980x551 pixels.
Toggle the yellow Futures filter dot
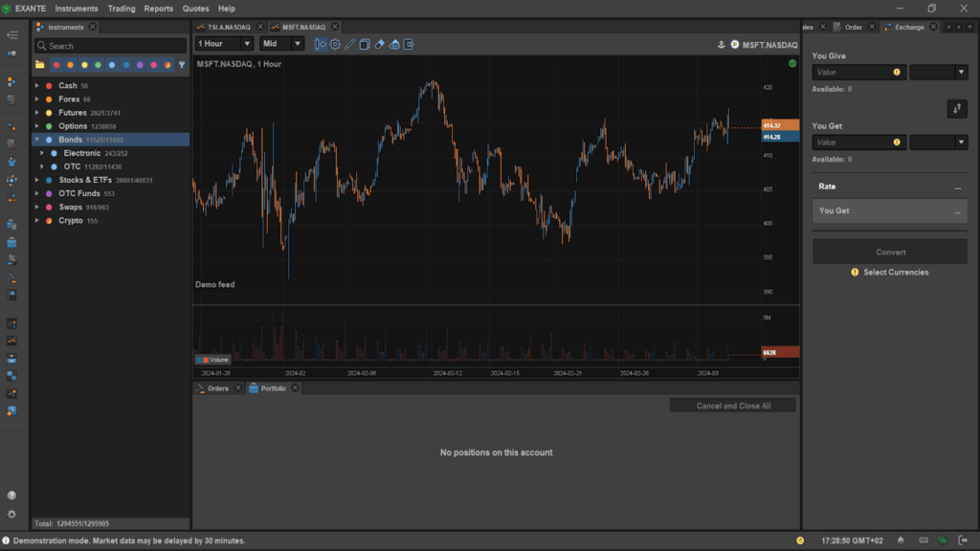point(84,65)
